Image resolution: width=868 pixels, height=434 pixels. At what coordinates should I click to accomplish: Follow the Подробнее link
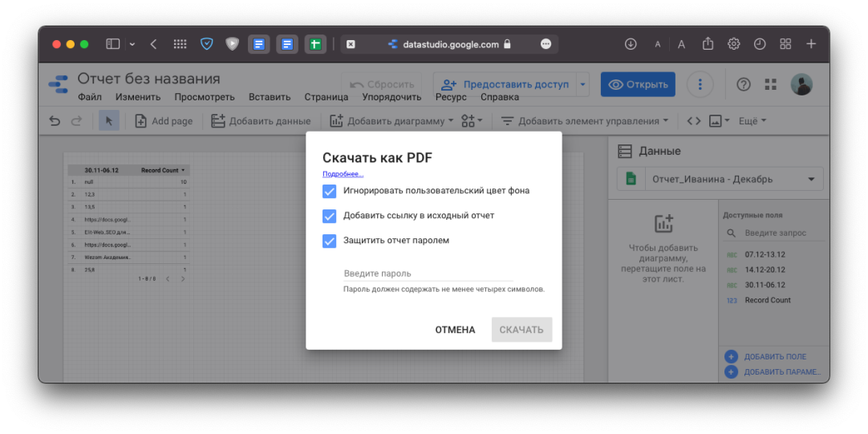click(x=343, y=174)
